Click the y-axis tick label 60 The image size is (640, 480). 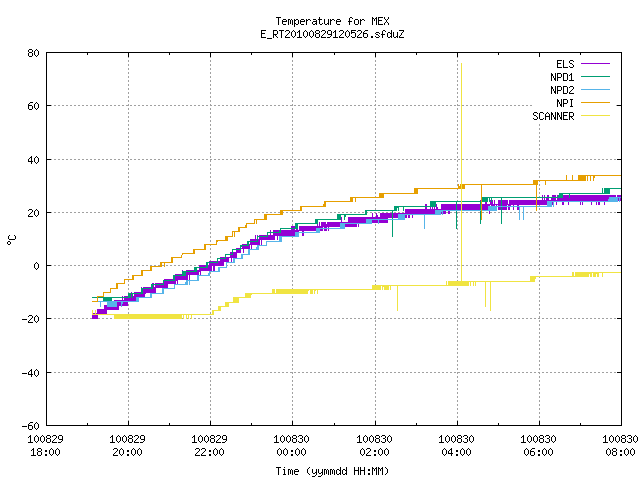coord(33,106)
